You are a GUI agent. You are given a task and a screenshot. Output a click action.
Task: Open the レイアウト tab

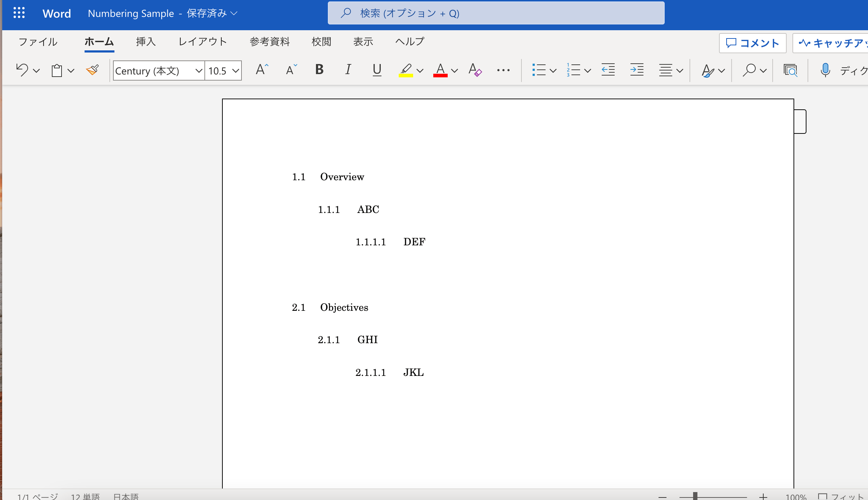pos(203,42)
